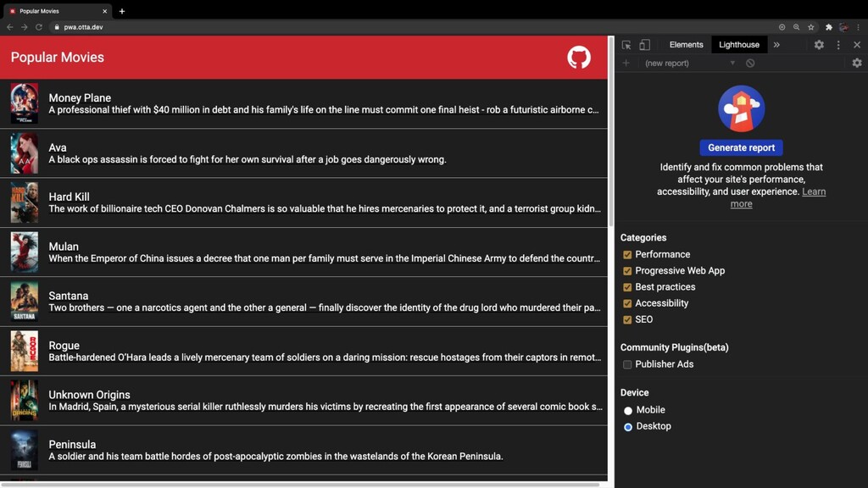Uncheck the Best practices category
Image resolution: width=868 pixels, height=488 pixels.
click(x=627, y=287)
